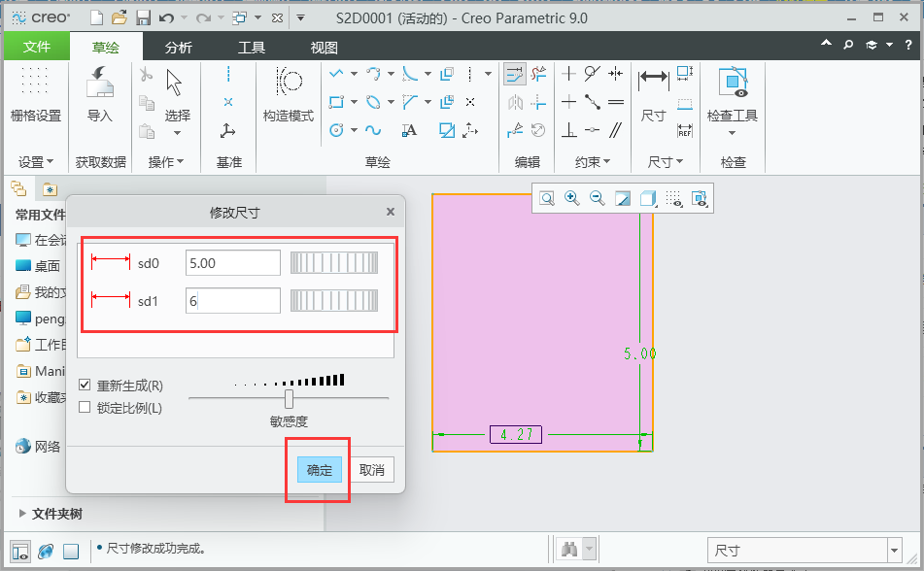Select the Circle sketch tool
Screen dimensions: 924x571
pos(336,130)
